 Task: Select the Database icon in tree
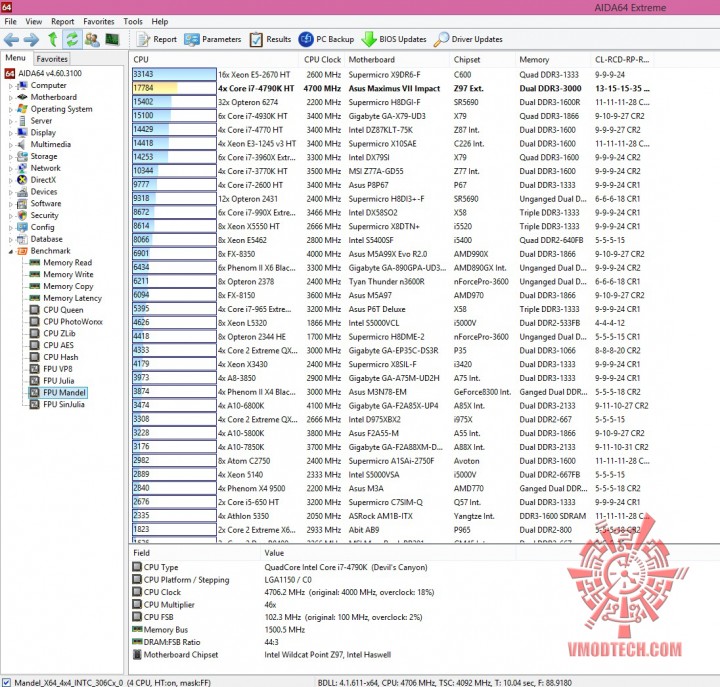coord(22,239)
